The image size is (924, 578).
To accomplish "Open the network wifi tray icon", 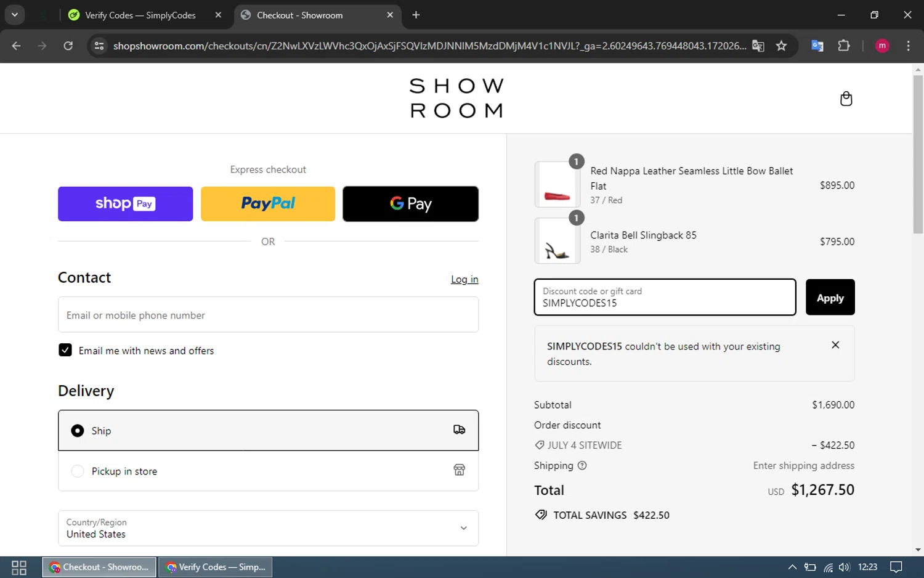I will [x=828, y=568].
